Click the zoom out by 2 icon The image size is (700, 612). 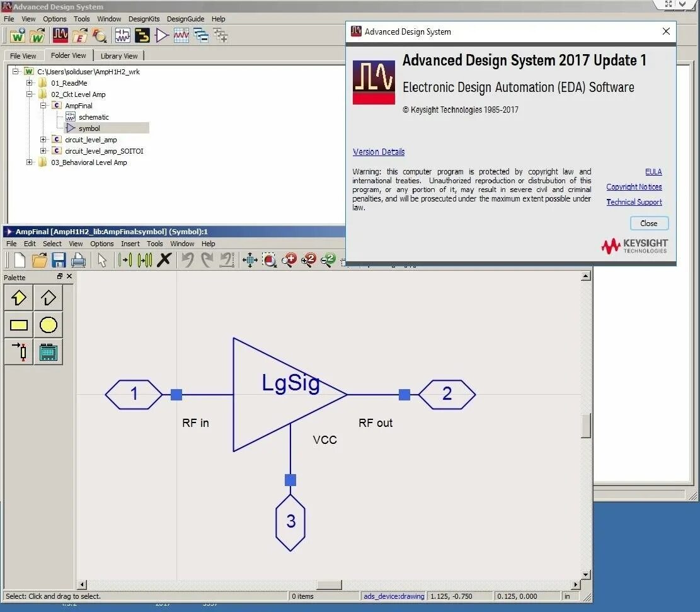pos(328,259)
